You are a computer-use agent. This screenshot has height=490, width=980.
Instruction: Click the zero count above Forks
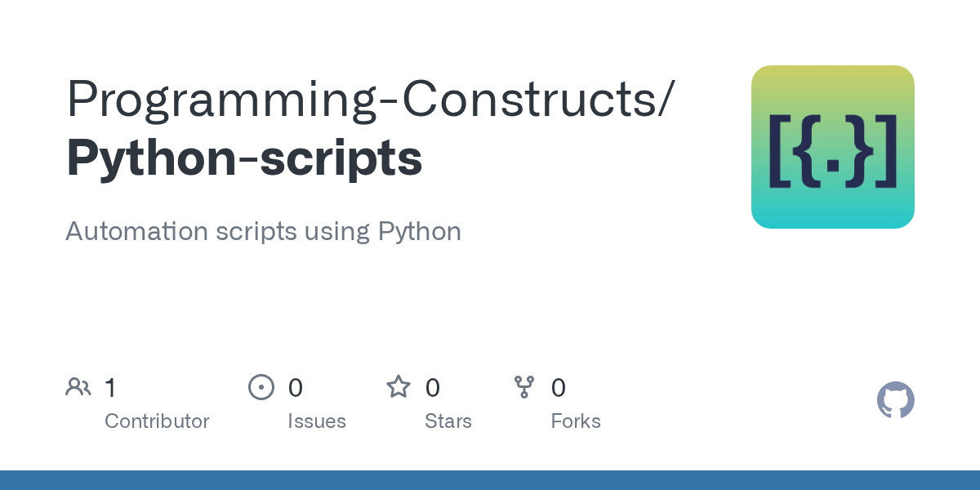tap(559, 387)
